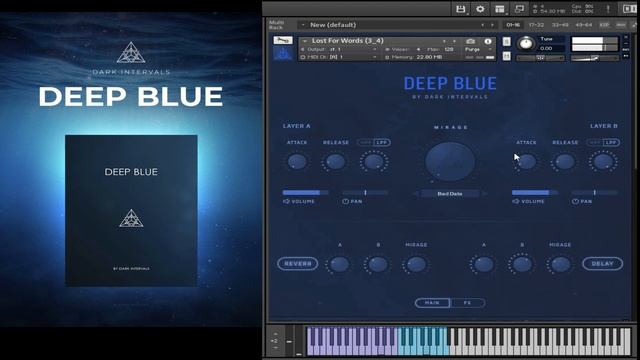
Task: Show the instrument info icon
Action: 488,41
